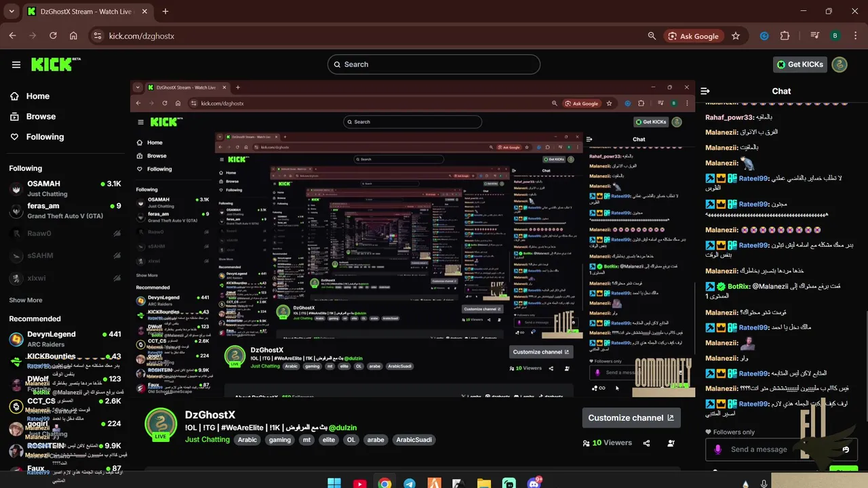
Task: Open feras_am channel in Following list
Action: (x=64, y=211)
